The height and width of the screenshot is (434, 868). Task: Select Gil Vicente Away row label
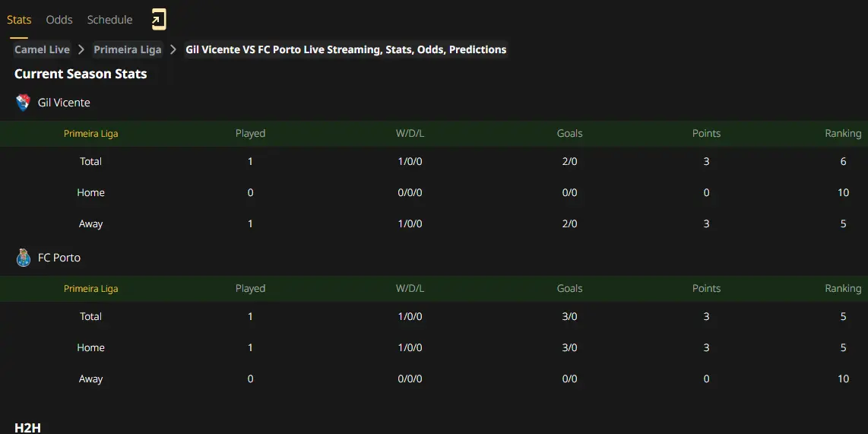[90, 223]
